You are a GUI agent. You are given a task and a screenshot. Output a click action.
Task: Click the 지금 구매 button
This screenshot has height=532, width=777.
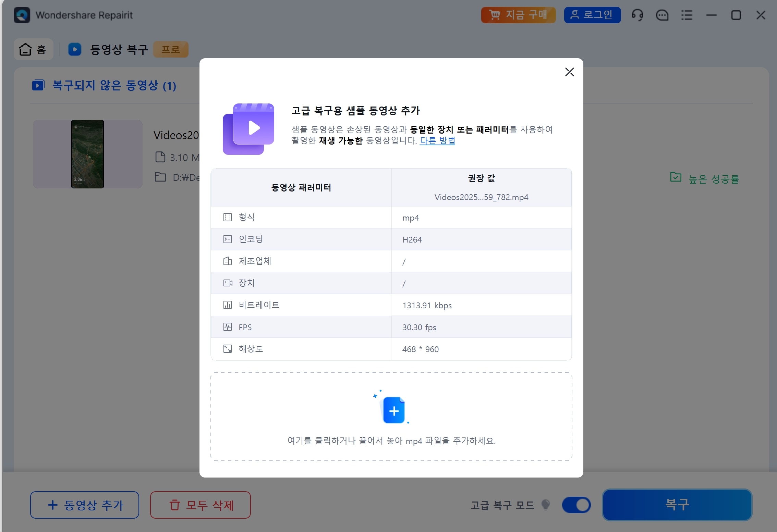518,15
